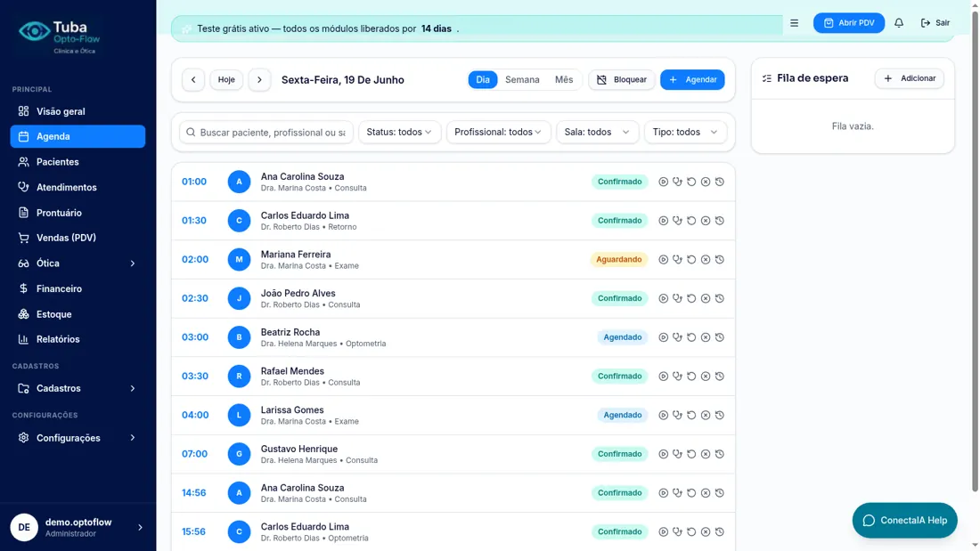Image resolution: width=980 pixels, height=551 pixels.
Task: Open the demo.optoflow user menu
Action: [78, 527]
